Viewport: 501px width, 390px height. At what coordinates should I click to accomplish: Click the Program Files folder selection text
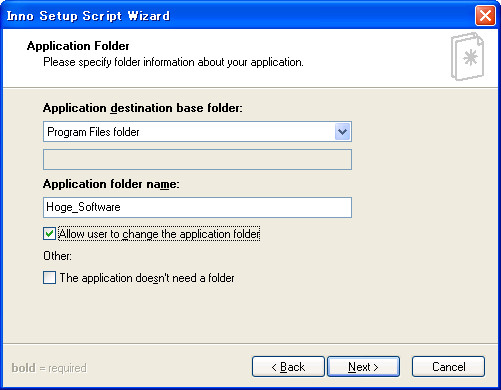click(93, 132)
